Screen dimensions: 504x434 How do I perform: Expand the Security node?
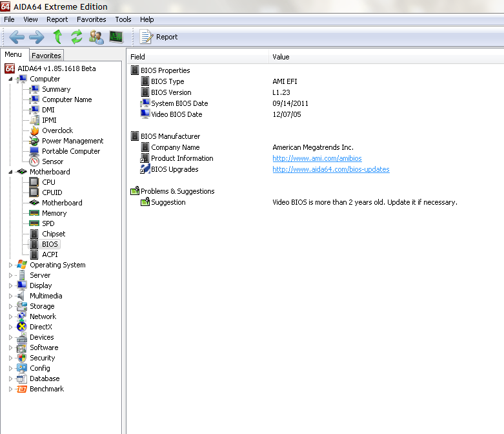10,358
